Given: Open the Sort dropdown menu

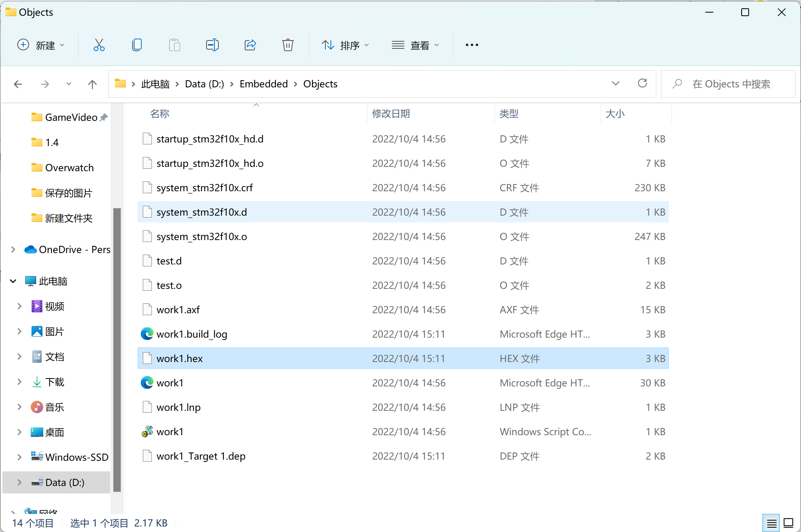Looking at the screenshot, I should pyautogui.click(x=345, y=45).
